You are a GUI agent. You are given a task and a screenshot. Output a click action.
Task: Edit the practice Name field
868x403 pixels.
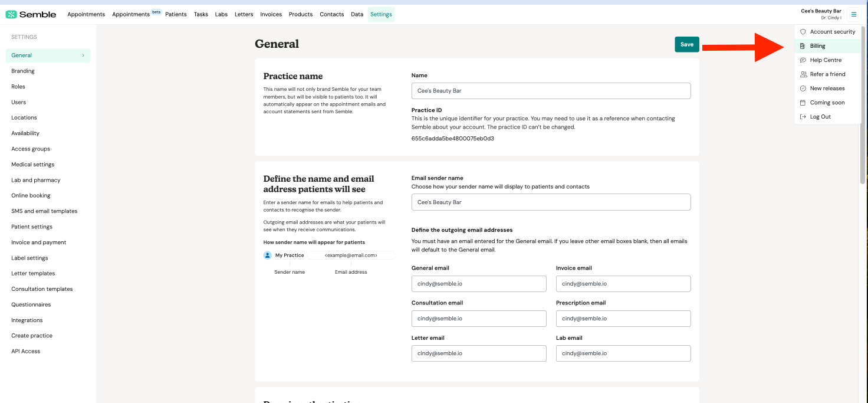pyautogui.click(x=551, y=91)
